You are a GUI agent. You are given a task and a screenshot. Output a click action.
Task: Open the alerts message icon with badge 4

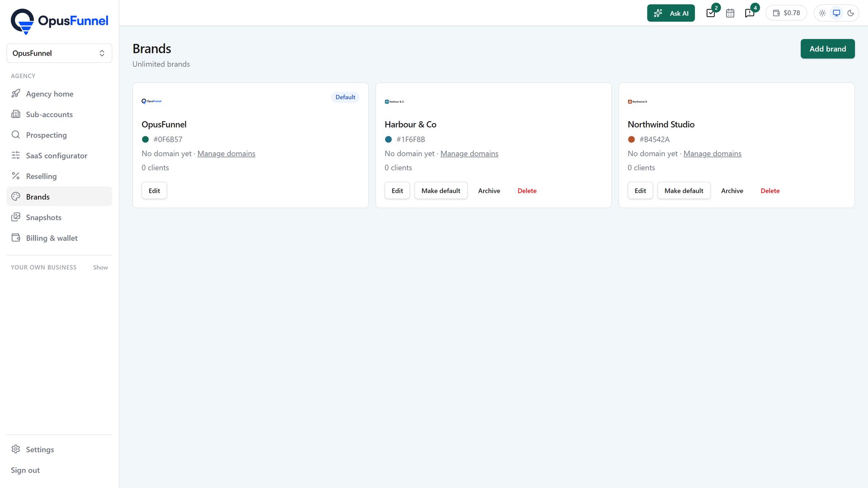coord(750,13)
